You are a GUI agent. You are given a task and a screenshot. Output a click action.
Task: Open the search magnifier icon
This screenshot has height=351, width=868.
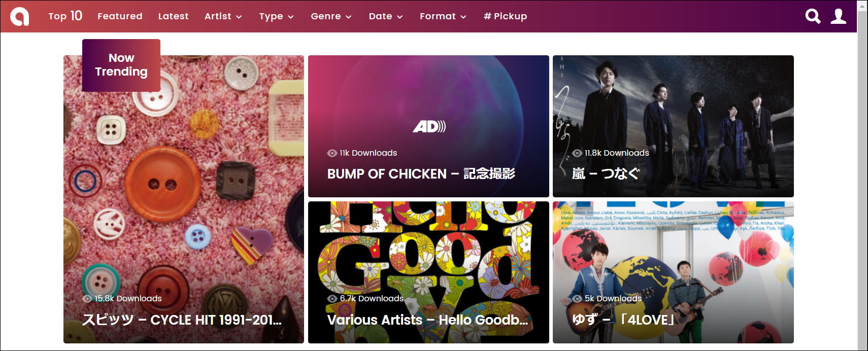(x=813, y=16)
